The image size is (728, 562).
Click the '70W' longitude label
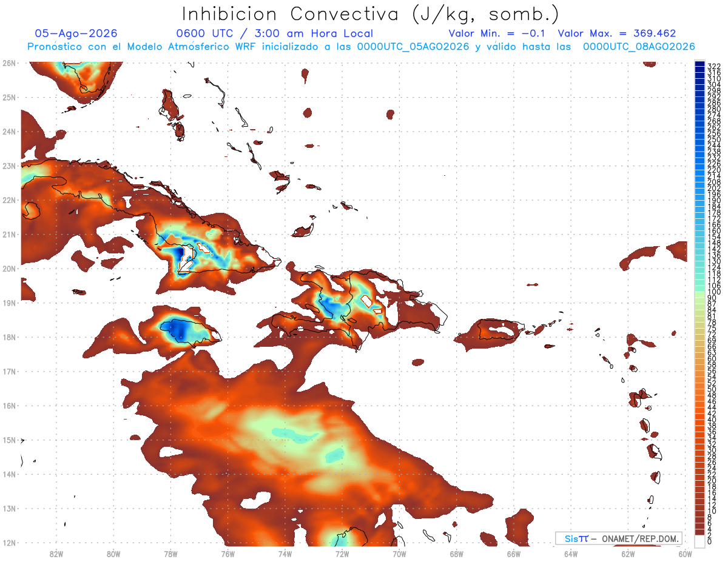click(399, 553)
